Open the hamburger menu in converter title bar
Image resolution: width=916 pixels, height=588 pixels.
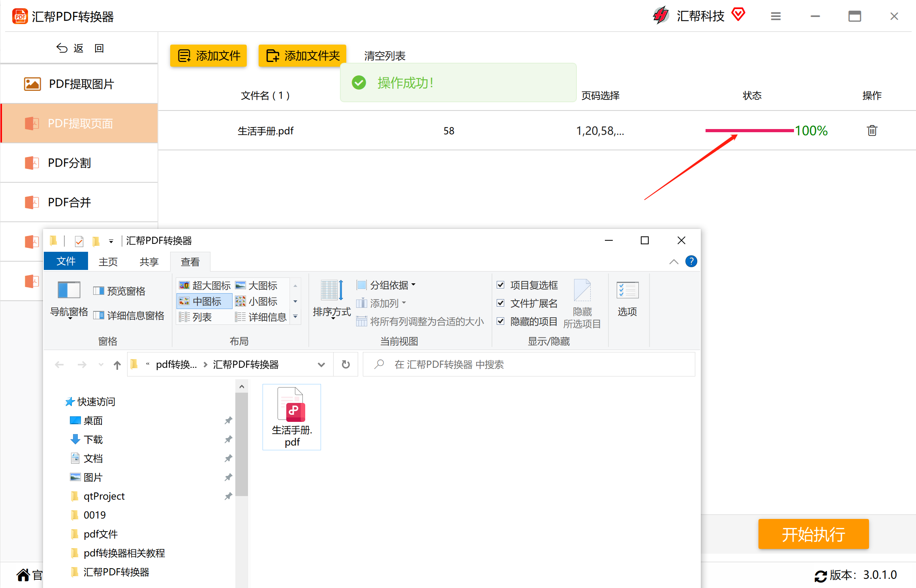(x=776, y=16)
